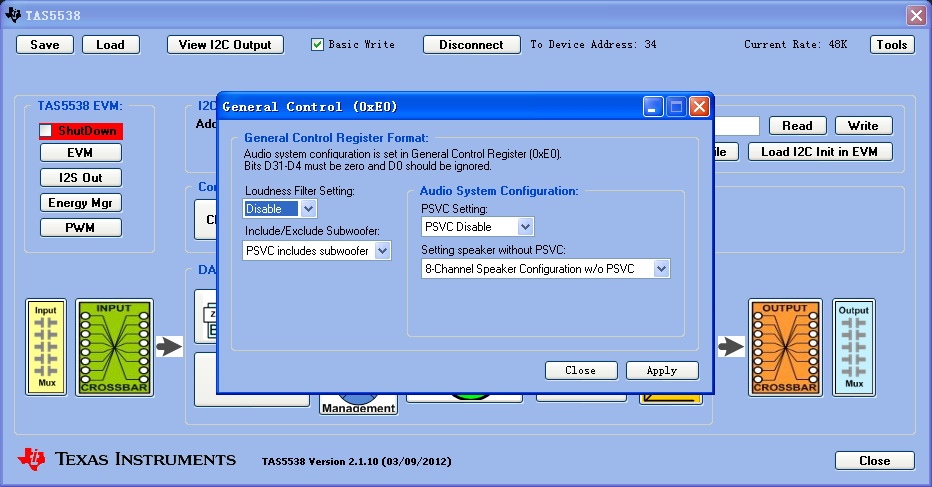Screen dimensions: 932x487
Task: Click Close in General Control dialog
Action: click(x=581, y=370)
